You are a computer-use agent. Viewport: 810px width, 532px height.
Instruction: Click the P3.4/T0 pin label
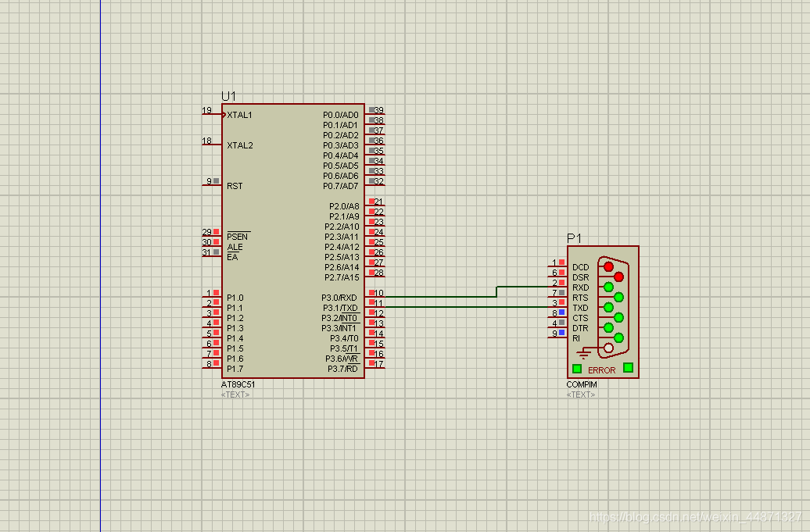click(x=344, y=338)
